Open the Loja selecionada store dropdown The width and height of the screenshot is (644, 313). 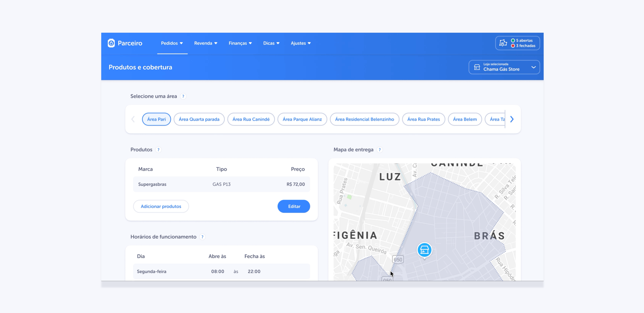click(504, 67)
